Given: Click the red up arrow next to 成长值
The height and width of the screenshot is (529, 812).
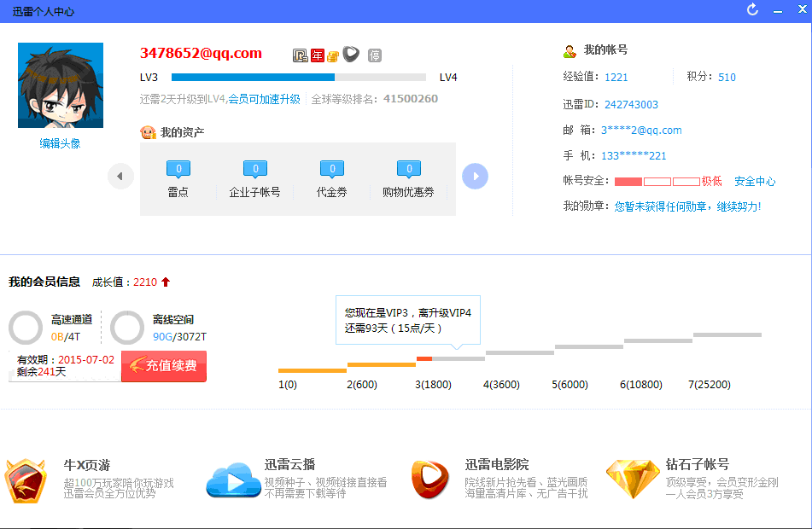Looking at the screenshot, I should (x=166, y=282).
